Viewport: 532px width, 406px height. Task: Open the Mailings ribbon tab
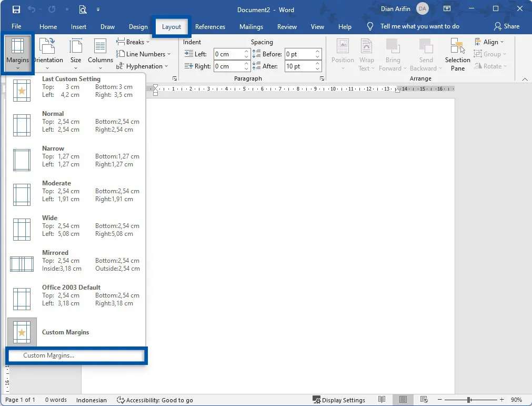251,27
